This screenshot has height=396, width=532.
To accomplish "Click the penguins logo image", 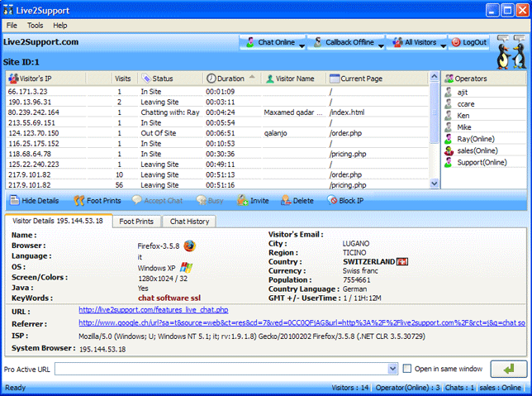I will tap(511, 52).
